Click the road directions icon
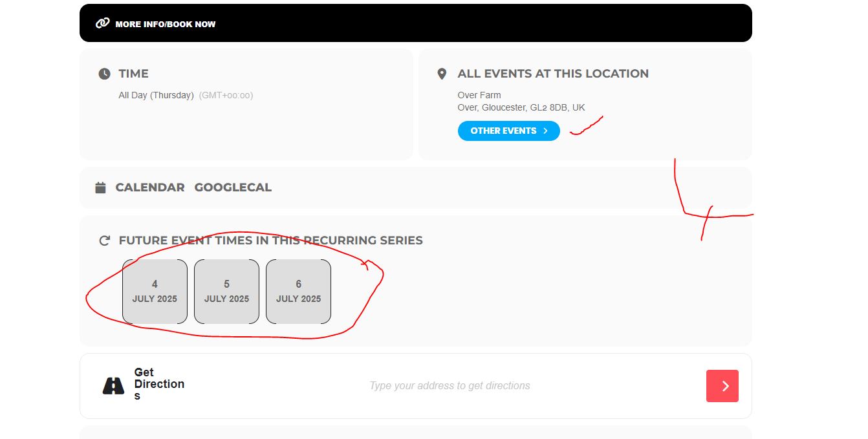Viewport: 868px width, 439px height. pyautogui.click(x=113, y=386)
